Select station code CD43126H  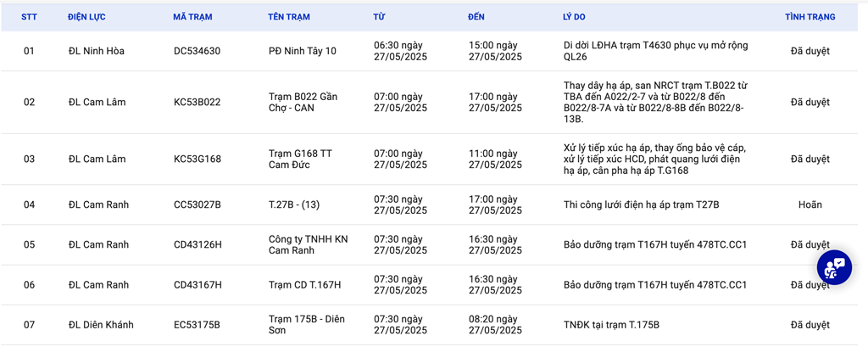pos(198,244)
